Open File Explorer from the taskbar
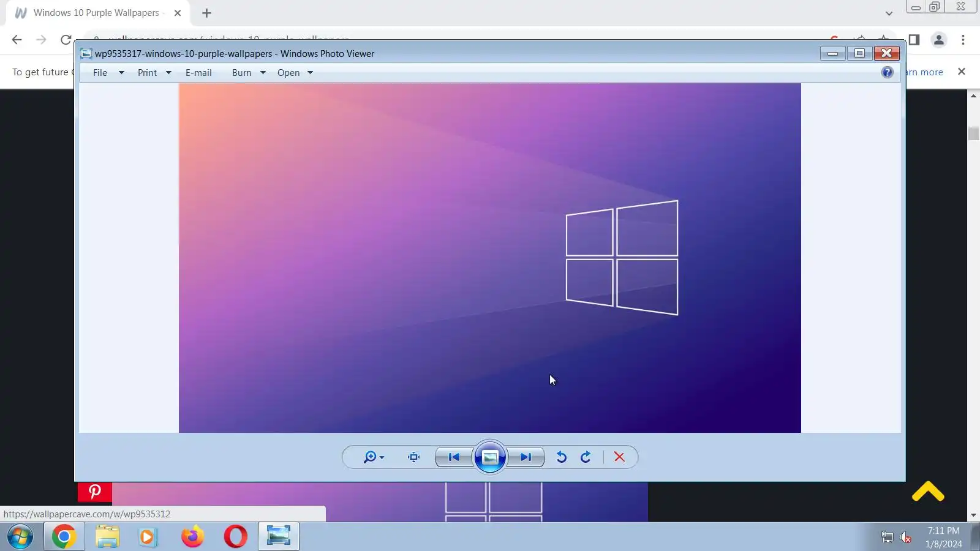980x551 pixels. coord(107,537)
